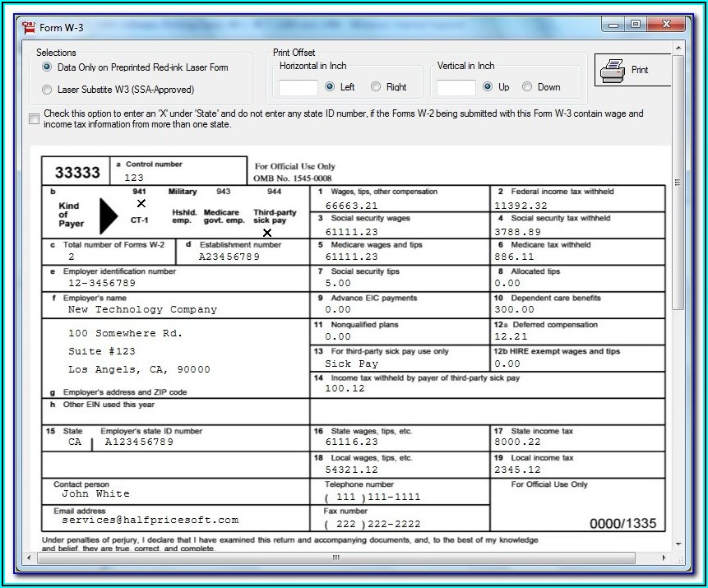Screen dimensions: 708x588
Task: Click the printer icon on the Print button
Action: pos(613,71)
